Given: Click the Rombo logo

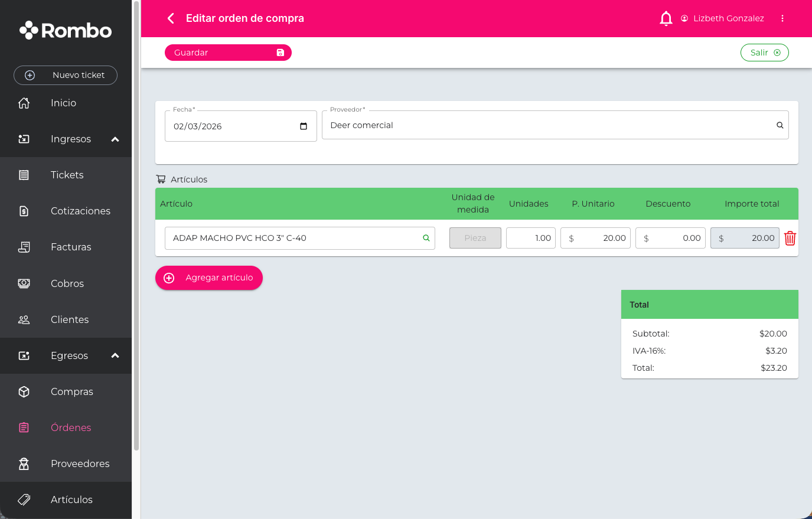Looking at the screenshot, I should pos(66,31).
